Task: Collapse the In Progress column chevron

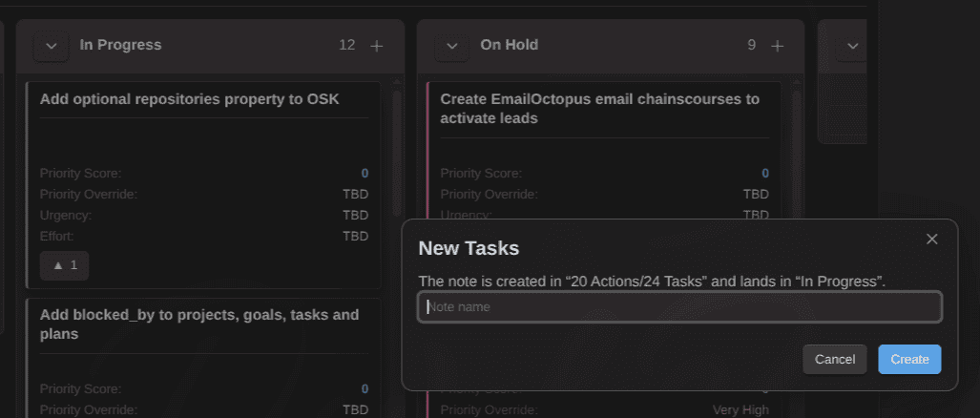Action: click(x=52, y=46)
